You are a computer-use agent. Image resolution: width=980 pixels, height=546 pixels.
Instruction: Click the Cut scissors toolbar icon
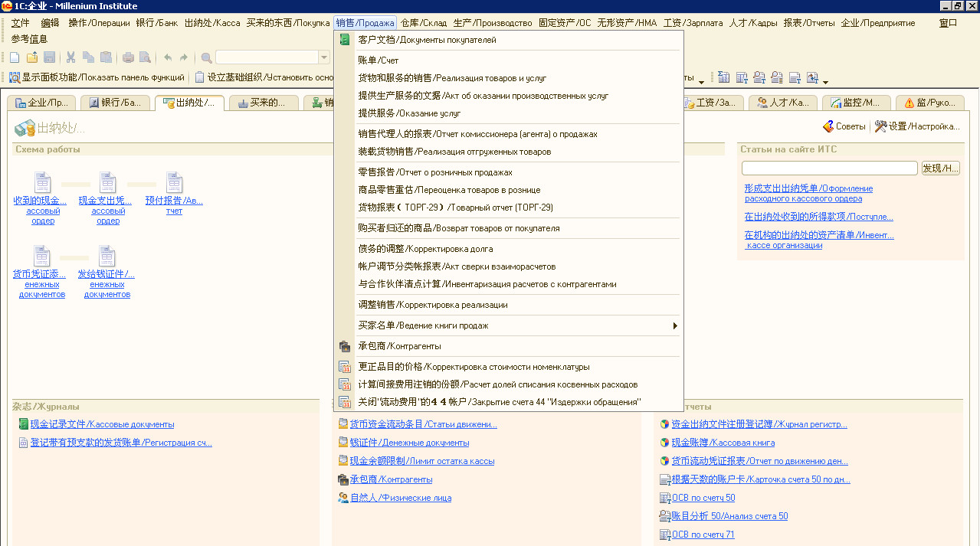(71, 57)
